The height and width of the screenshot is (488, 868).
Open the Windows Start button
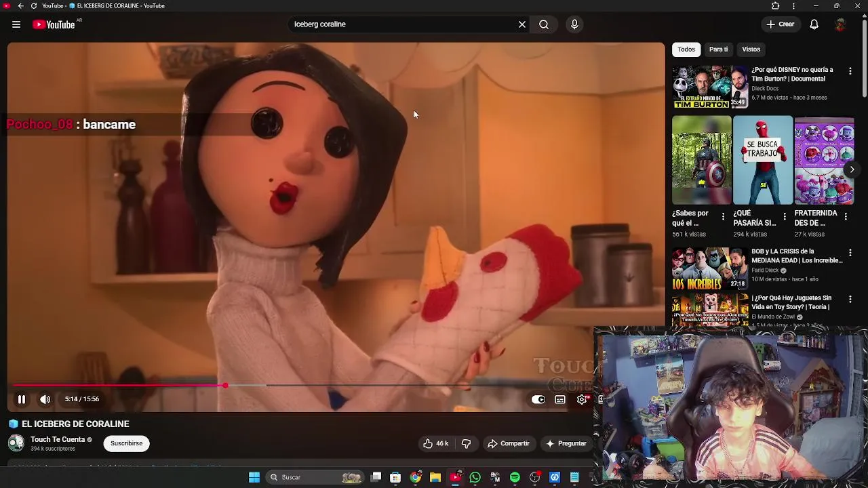point(254,478)
